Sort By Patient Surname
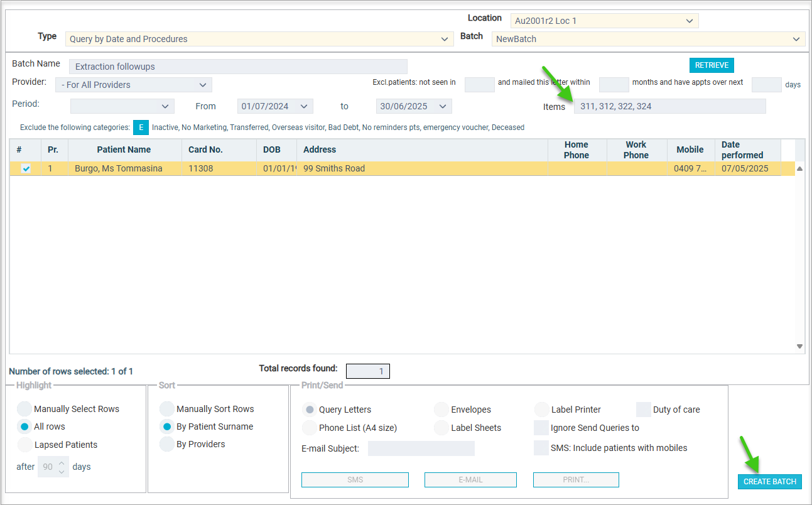The width and height of the screenshot is (812, 505). 167,426
